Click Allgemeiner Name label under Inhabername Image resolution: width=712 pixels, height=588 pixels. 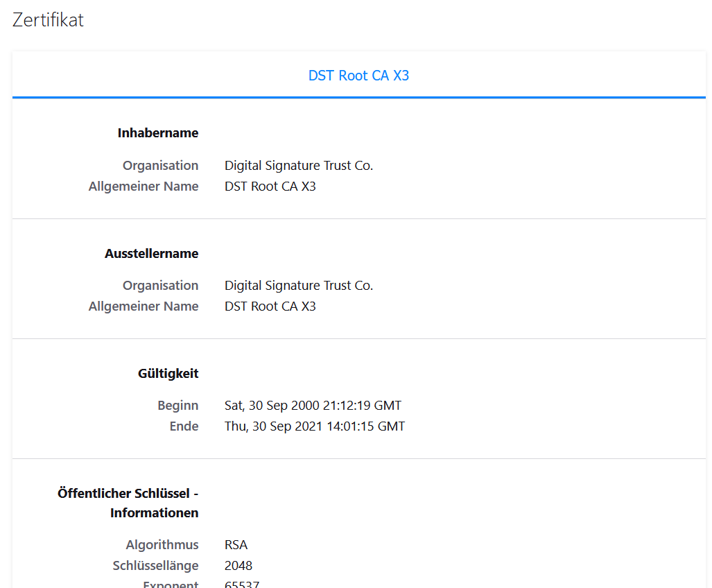click(144, 187)
